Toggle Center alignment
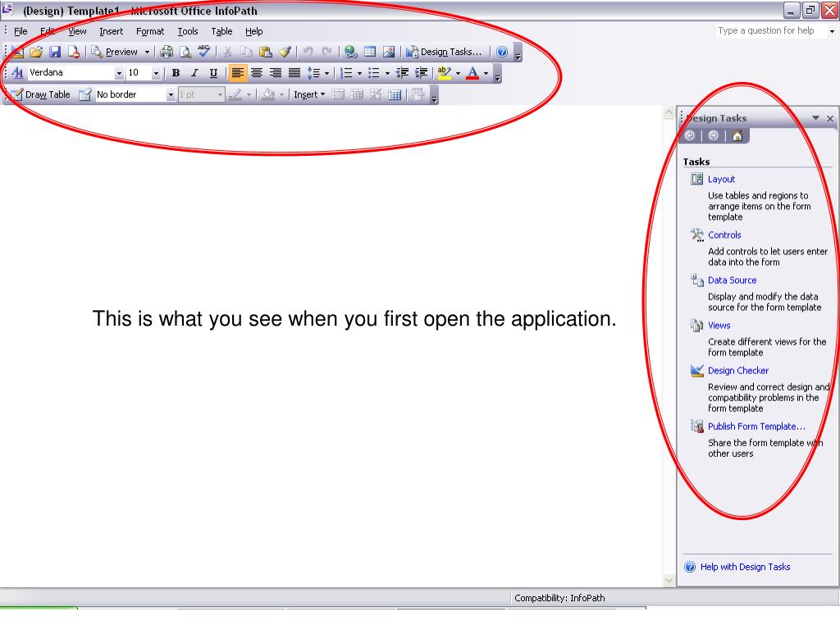The width and height of the screenshot is (840, 630). [257, 73]
